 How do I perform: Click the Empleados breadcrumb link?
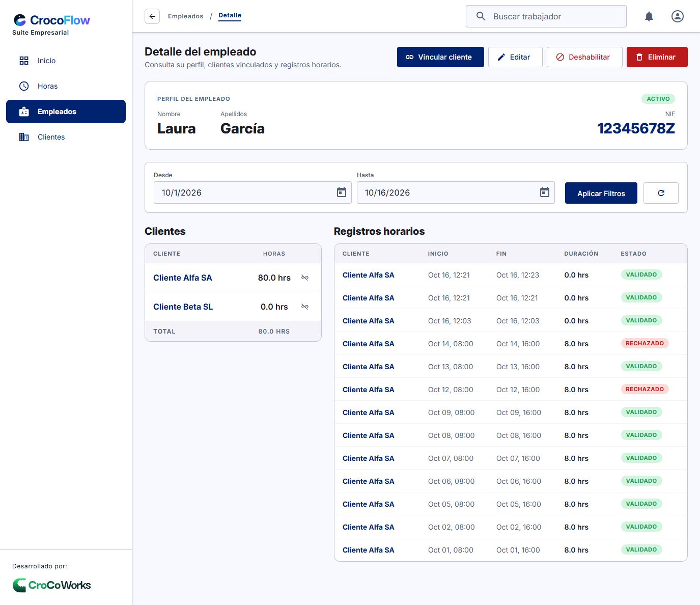coord(185,16)
